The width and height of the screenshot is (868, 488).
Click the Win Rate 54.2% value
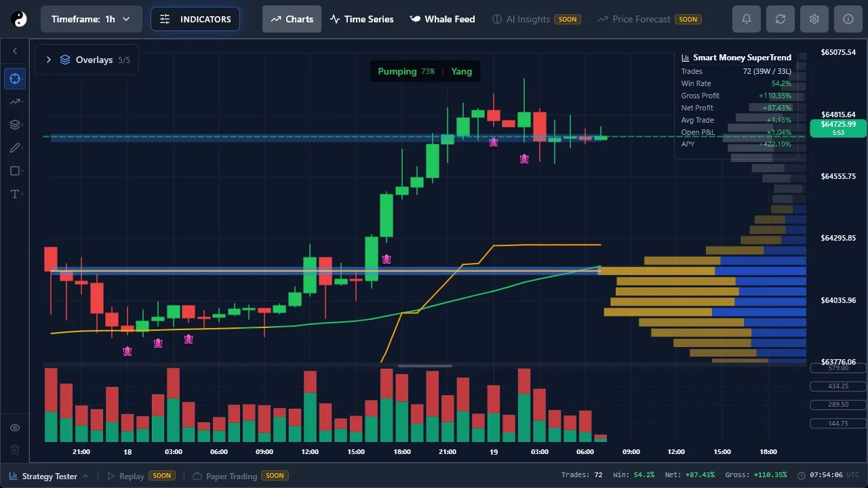pos(781,83)
